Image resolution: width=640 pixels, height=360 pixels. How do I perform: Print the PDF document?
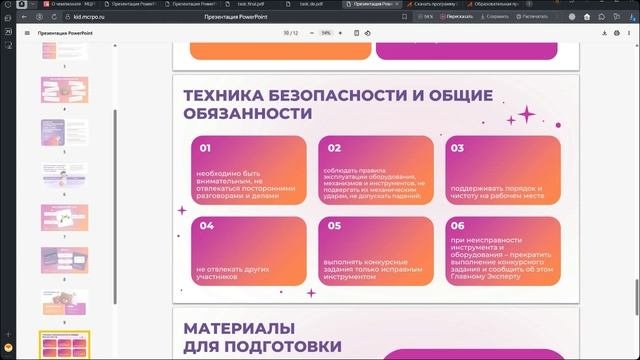[x=617, y=33]
